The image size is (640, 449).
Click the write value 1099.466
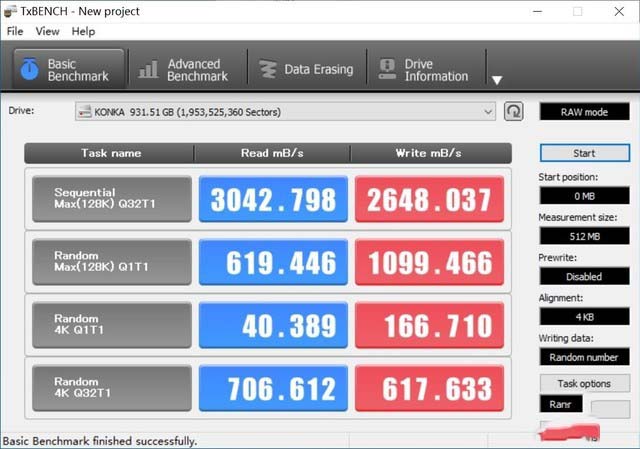[x=429, y=262]
